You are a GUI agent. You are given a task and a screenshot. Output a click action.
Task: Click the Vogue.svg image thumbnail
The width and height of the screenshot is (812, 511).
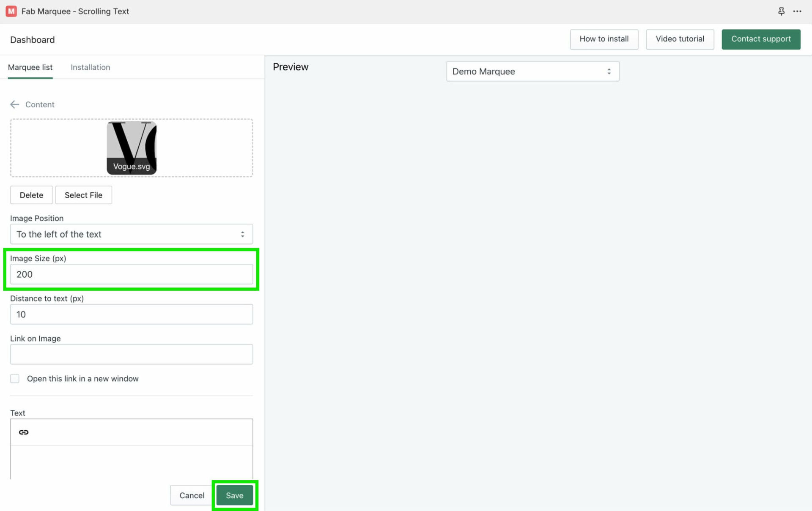(x=132, y=148)
